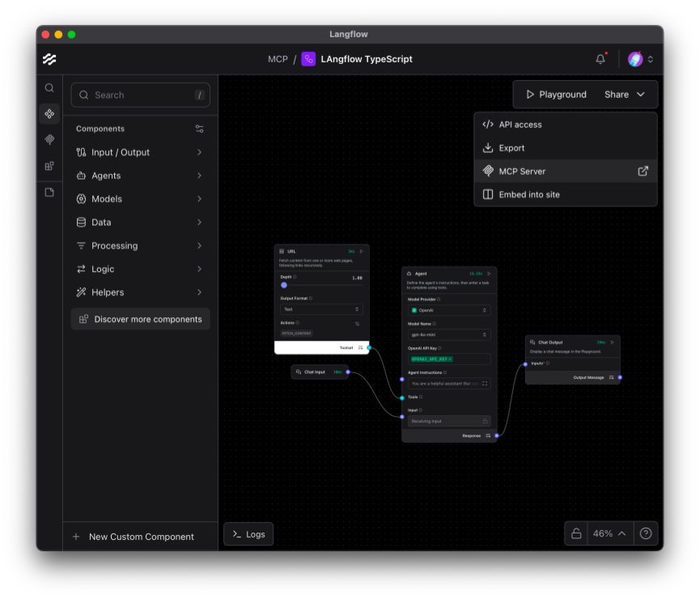
Task: Click the bundles tag icon in sidebar
Action: (49, 139)
